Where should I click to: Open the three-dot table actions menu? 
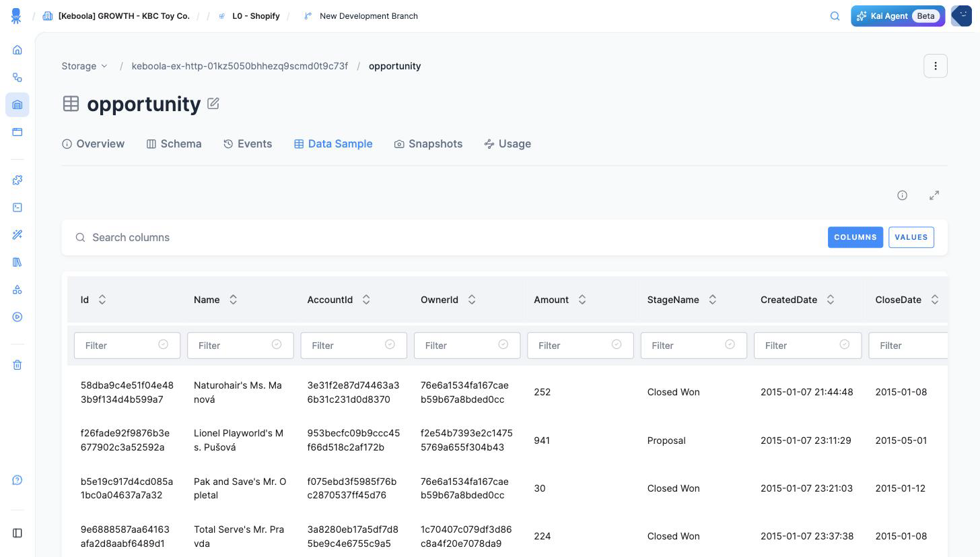click(x=936, y=66)
